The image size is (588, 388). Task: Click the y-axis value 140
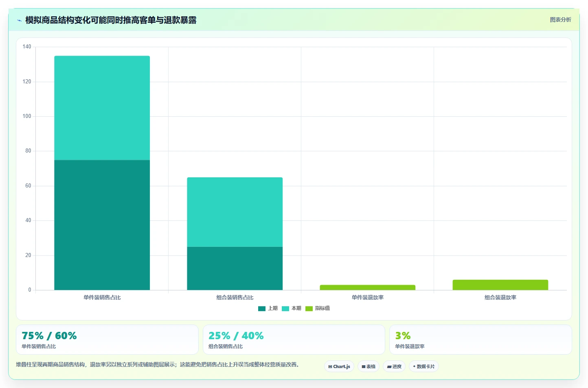(x=27, y=47)
